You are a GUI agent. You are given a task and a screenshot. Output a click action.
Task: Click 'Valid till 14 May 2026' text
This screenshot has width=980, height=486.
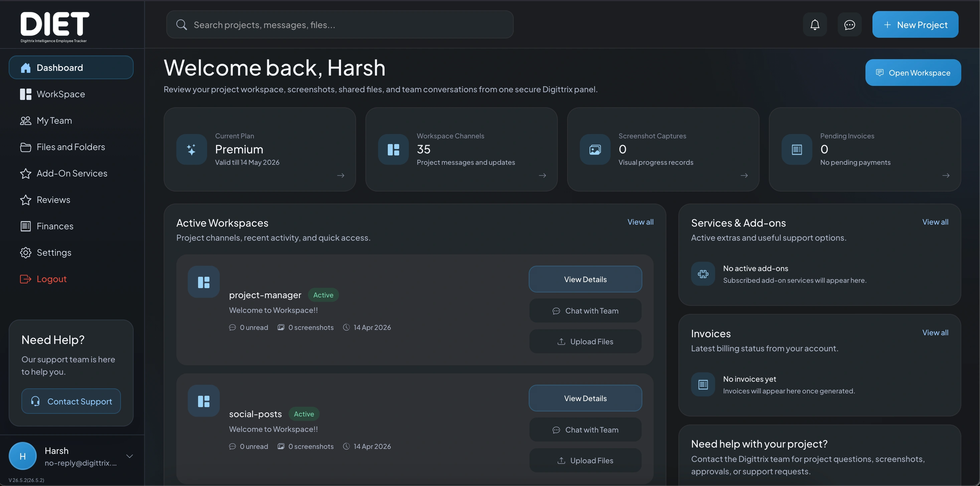pos(247,162)
